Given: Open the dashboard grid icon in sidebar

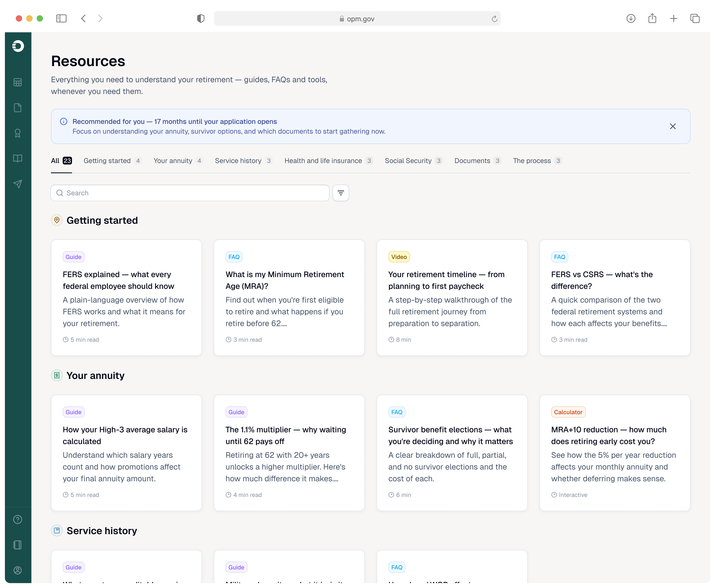Looking at the screenshot, I should [18, 82].
